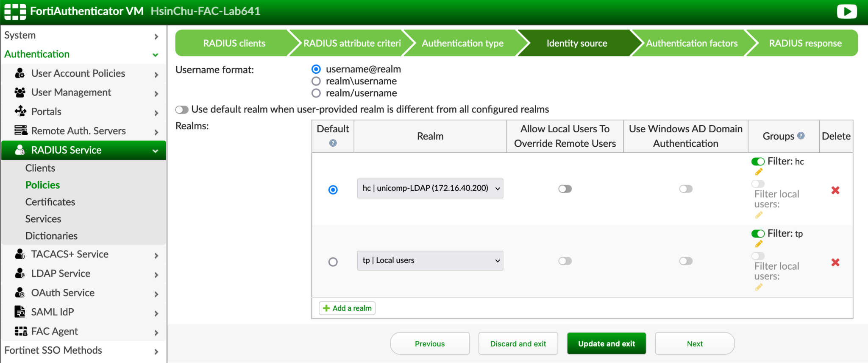Open the tp | Local users realm dropdown

pos(430,260)
